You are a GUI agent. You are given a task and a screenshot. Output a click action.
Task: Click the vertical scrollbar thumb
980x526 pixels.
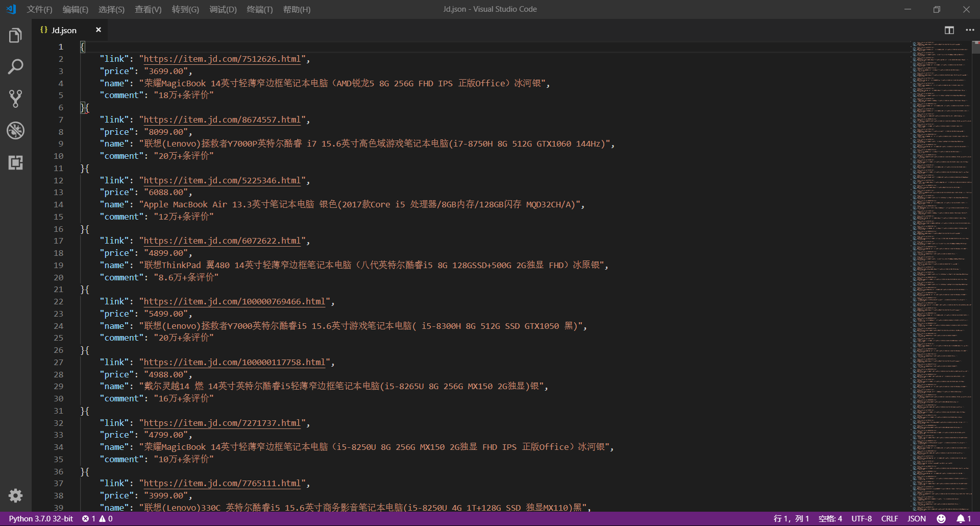[x=976, y=47]
